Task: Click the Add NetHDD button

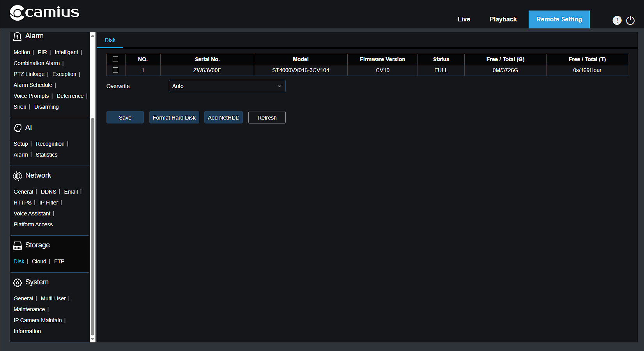Action: tap(223, 118)
